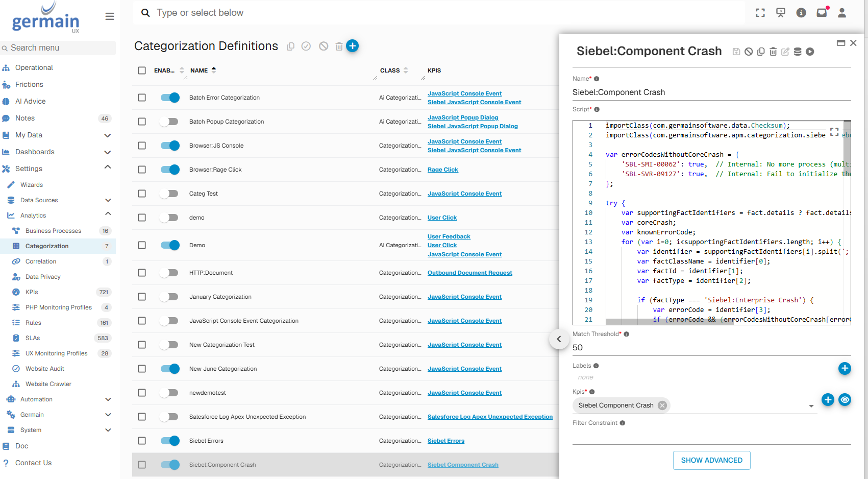Open the user account menu
This screenshot has width=868, height=479.
pyautogui.click(x=842, y=13)
